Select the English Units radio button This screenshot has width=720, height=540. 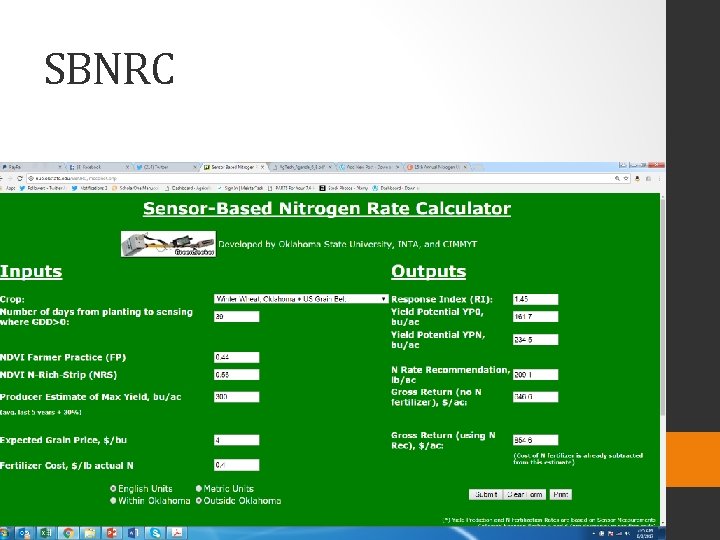113,489
